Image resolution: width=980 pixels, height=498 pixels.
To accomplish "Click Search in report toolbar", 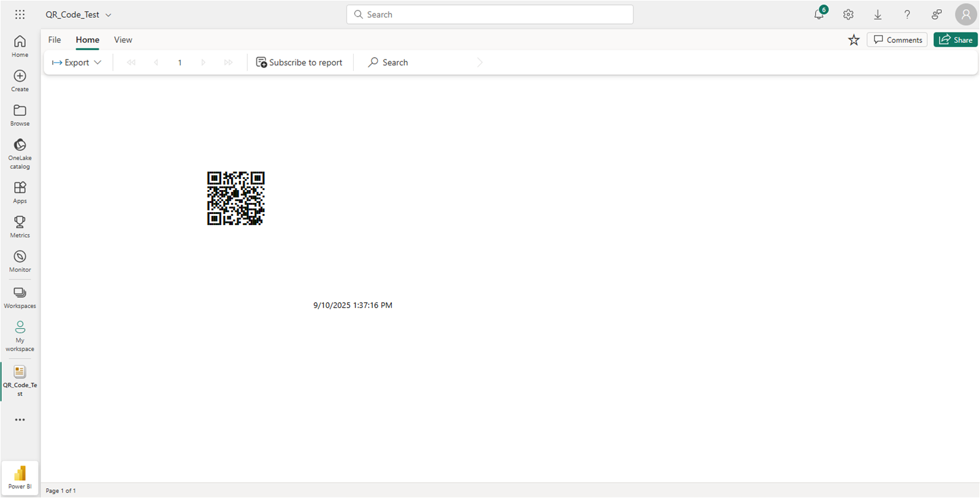I will pyautogui.click(x=388, y=63).
